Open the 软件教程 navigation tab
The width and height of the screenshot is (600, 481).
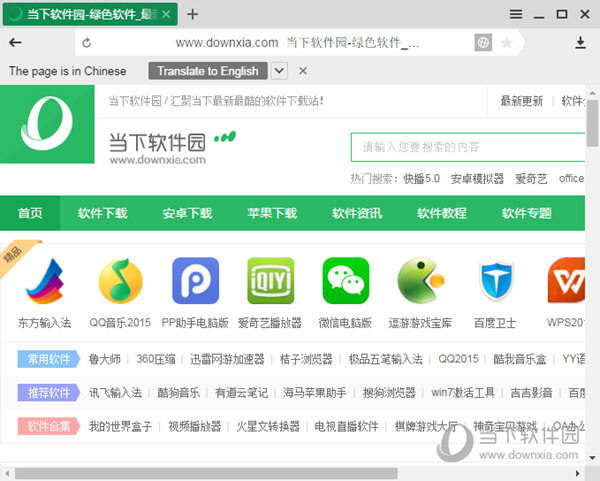pos(442,213)
